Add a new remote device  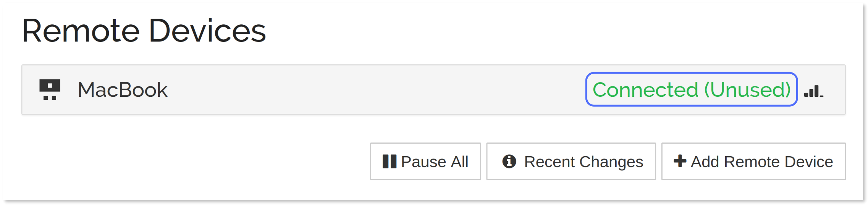pos(753,162)
